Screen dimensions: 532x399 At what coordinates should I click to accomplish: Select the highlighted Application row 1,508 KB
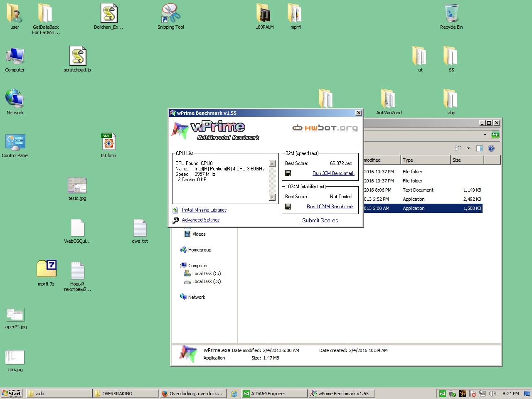(423, 208)
